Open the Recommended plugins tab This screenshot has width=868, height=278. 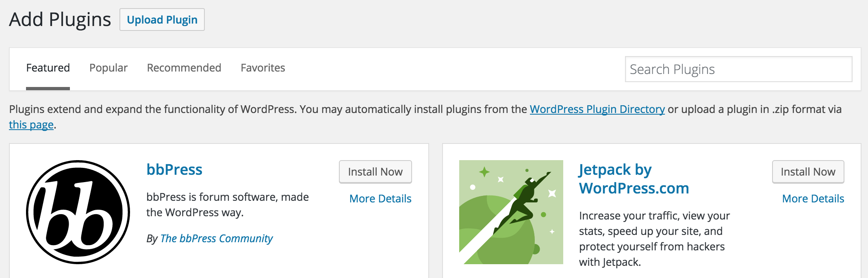coord(184,68)
